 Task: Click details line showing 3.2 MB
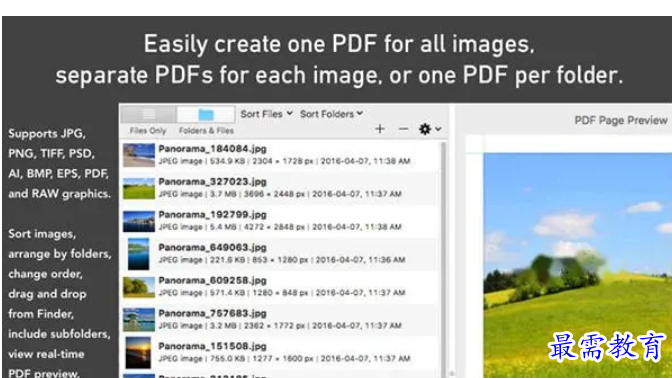(280, 326)
